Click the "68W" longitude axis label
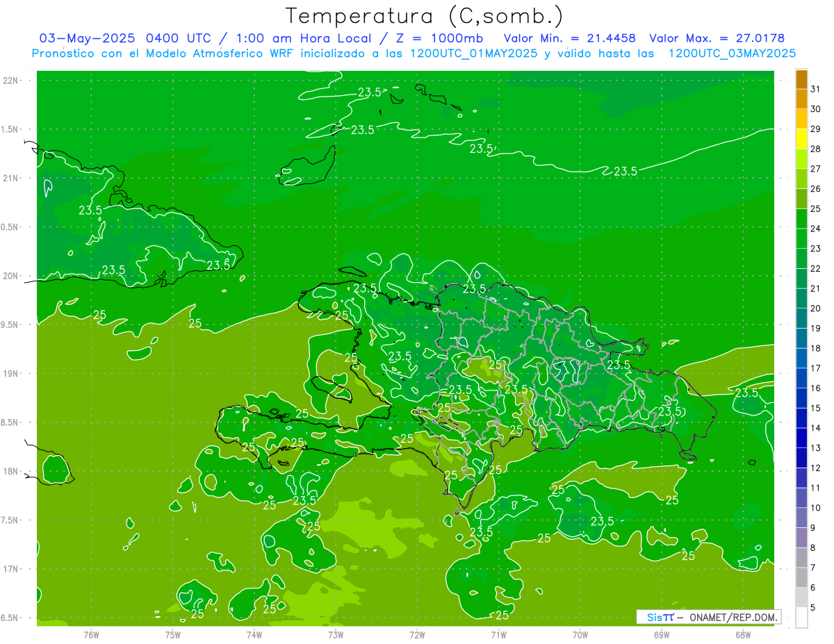The width and height of the screenshot is (834, 644). (x=742, y=635)
